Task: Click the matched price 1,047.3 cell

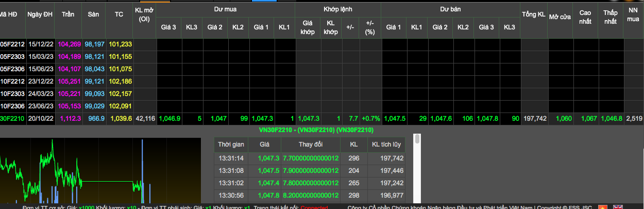Action: [309, 118]
